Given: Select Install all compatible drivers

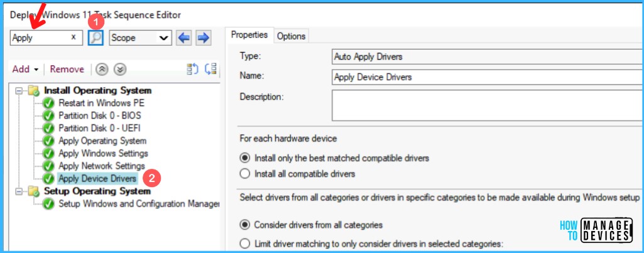Looking at the screenshot, I should point(245,174).
